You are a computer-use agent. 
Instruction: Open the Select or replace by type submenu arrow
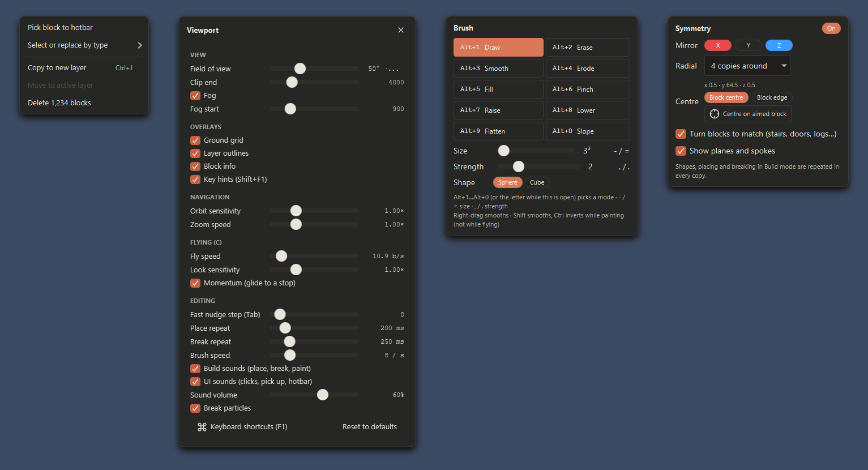click(140, 45)
